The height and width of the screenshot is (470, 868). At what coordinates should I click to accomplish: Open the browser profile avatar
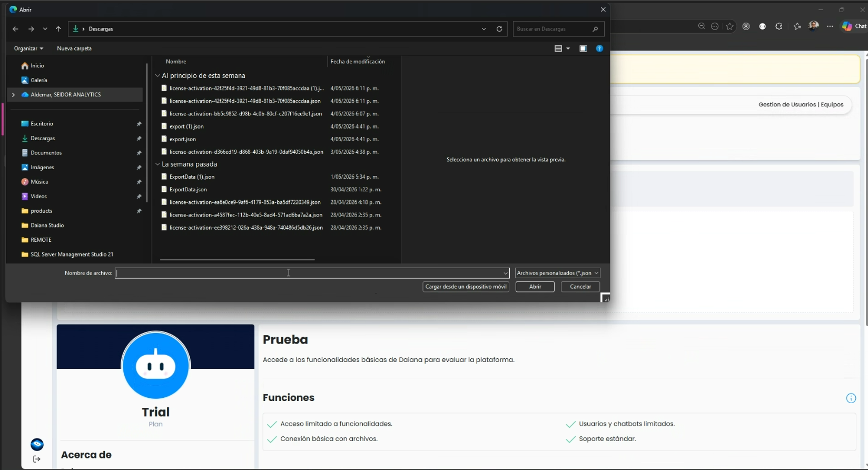pos(814,26)
